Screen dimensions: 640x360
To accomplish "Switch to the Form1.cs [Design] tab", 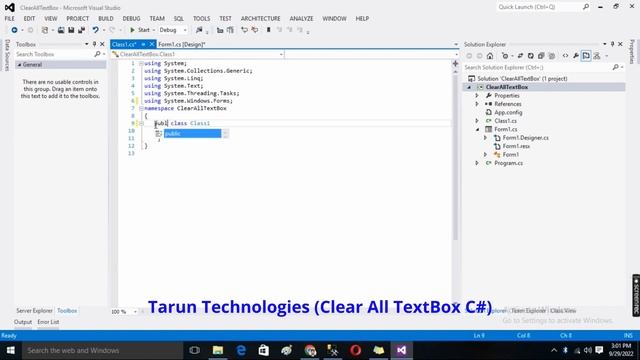I will pyautogui.click(x=182, y=44).
